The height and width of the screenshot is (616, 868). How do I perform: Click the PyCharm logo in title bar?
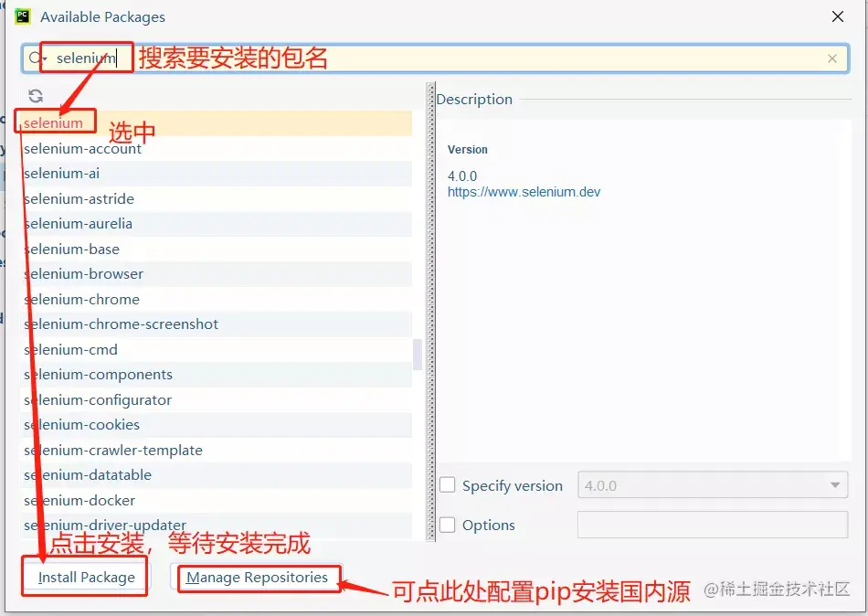pos(23,16)
